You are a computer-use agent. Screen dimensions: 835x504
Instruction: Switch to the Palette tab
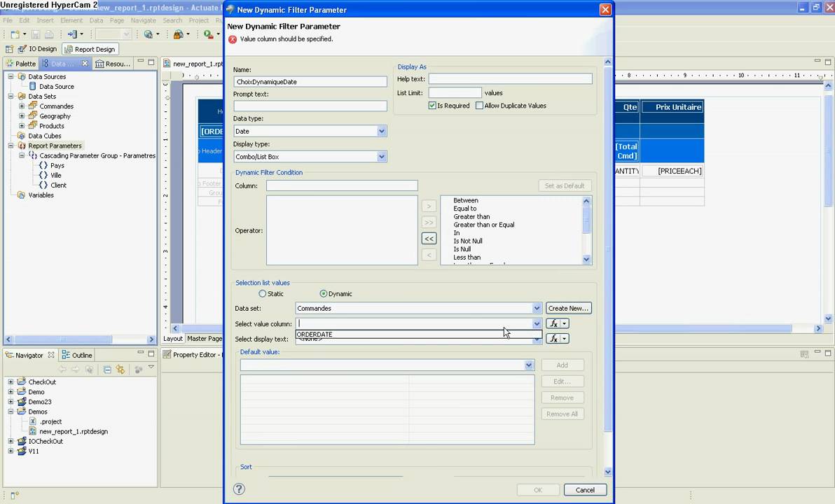21,63
